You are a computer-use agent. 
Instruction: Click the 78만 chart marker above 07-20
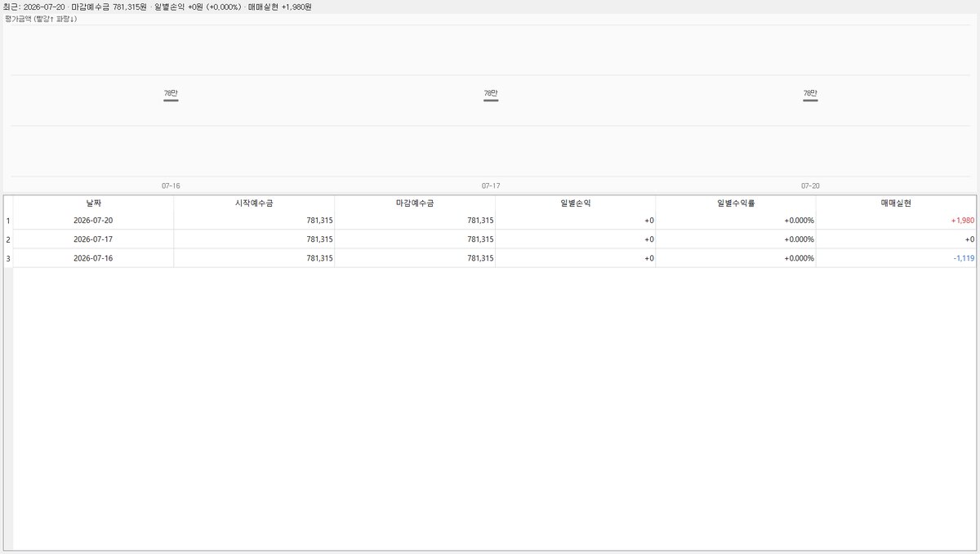(x=810, y=94)
